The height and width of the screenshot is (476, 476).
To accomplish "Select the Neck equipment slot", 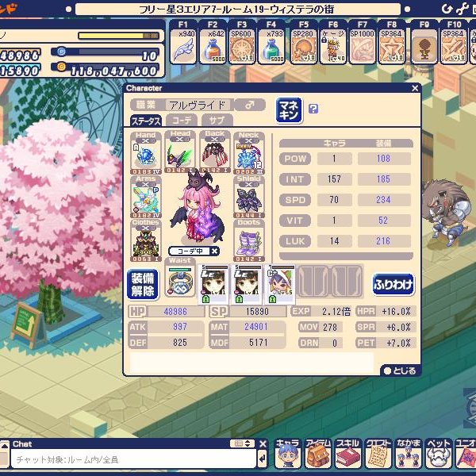I will pyautogui.click(x=249, y=153).
